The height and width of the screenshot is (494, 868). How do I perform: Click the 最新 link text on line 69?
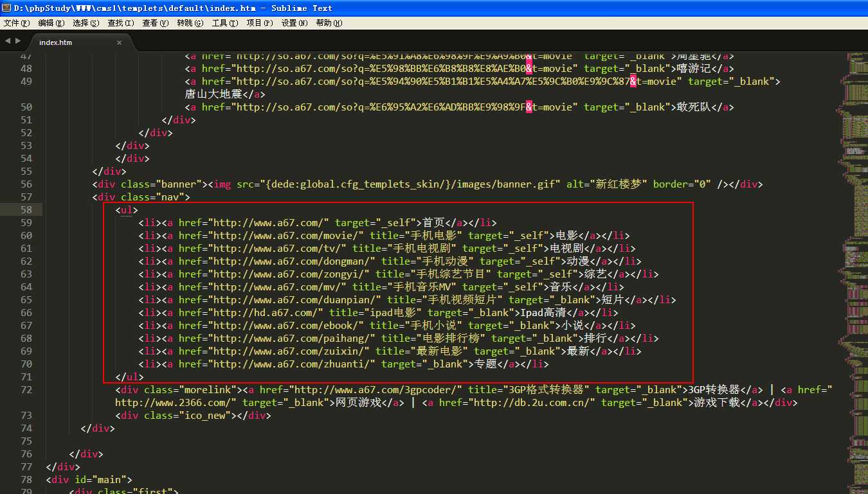click(578, 351)
